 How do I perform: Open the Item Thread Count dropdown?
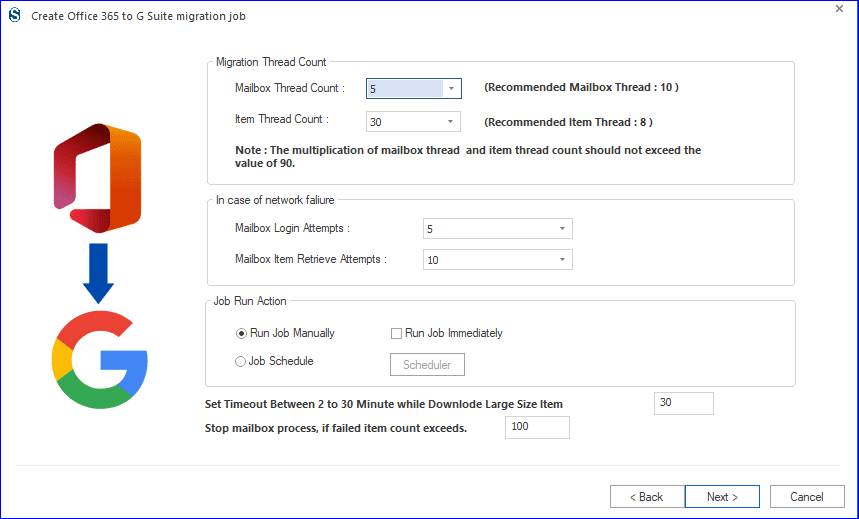pyautogui.click(x=413, y=122)
